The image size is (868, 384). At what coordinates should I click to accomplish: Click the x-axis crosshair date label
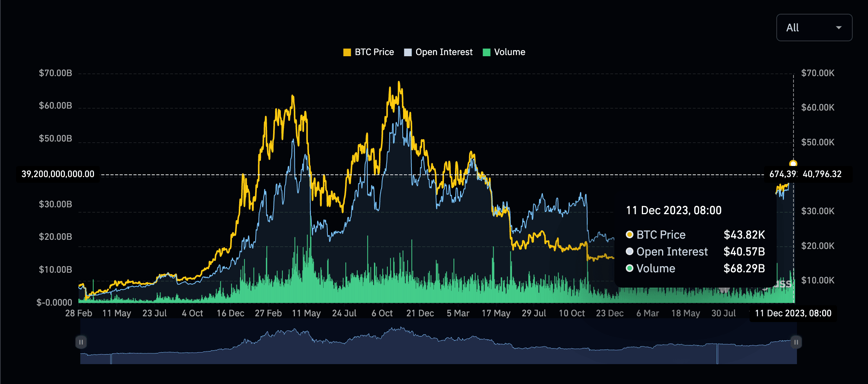pos(793,313)
